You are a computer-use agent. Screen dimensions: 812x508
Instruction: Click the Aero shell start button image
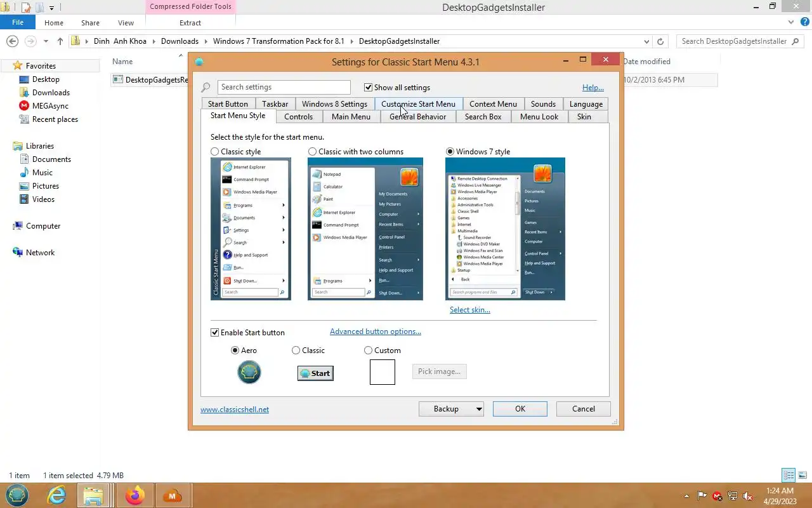[249, 372]
